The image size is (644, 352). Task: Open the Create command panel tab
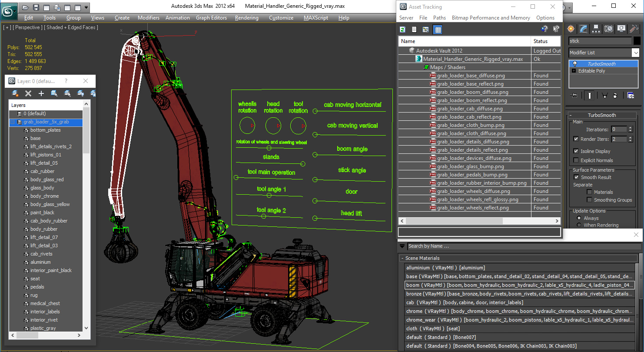click(x=571, y=29)
